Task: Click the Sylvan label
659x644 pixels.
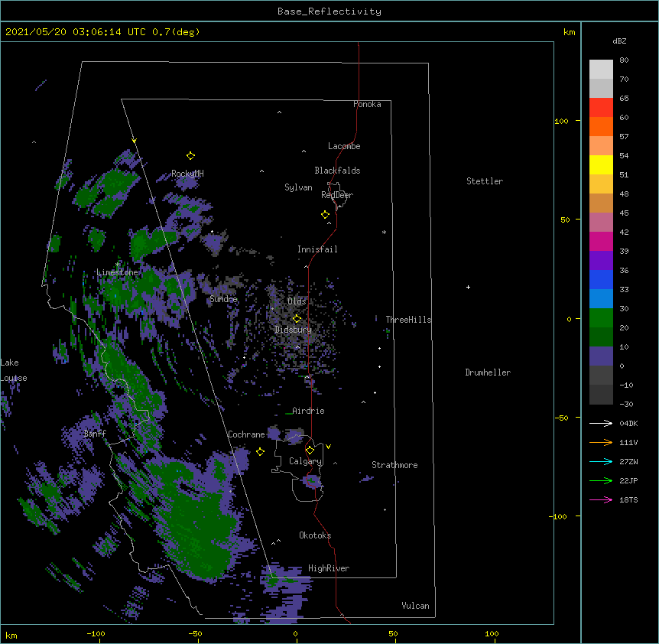Action: (298, 187)
